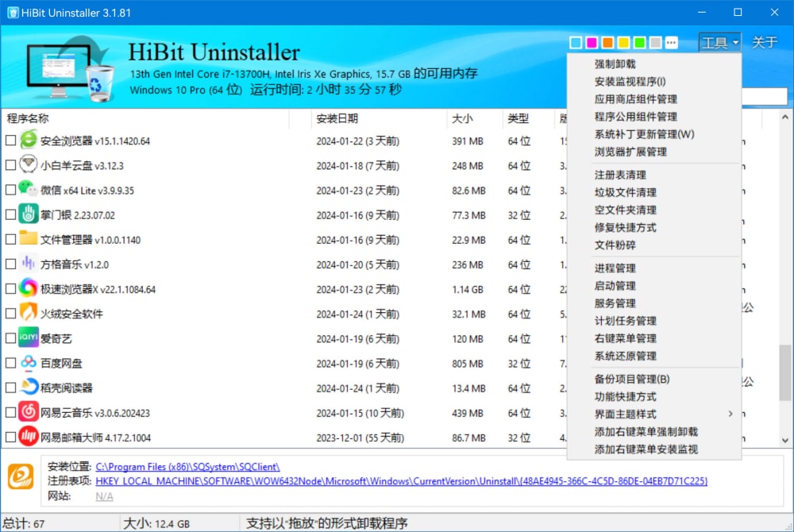794x532 pixels.
Task: Open the HKEY_LOCAL_MACHINE registry key link
Action: click(x=402, y=481)
